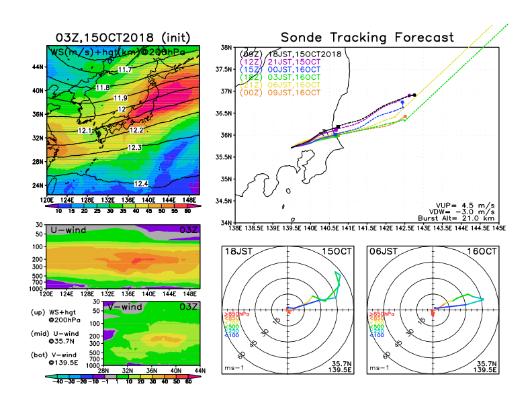Click the "18JST" hodograph title
532x411 pixels.
point(239,251)
